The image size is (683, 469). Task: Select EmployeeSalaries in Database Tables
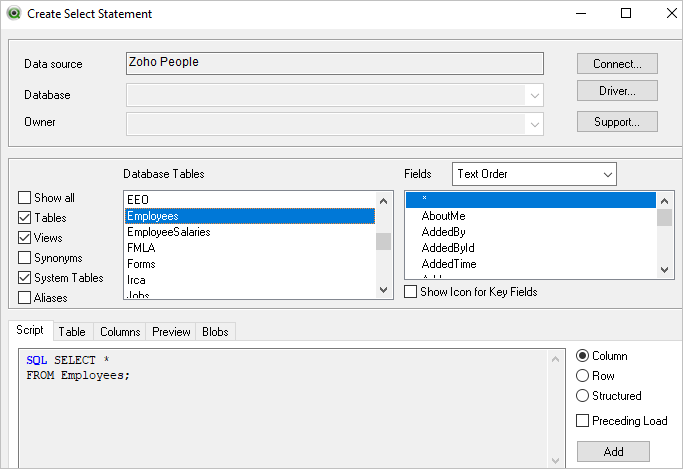pos(168,232)
